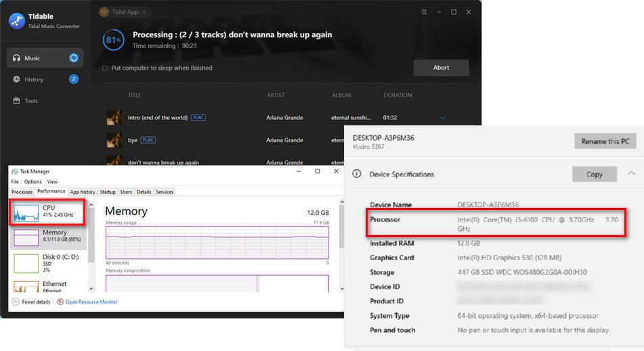Image resolution: width=644 pixels, height=351 pixels.
Task: Click down arrow of performance list scrollbar
Action: (91, 289)
